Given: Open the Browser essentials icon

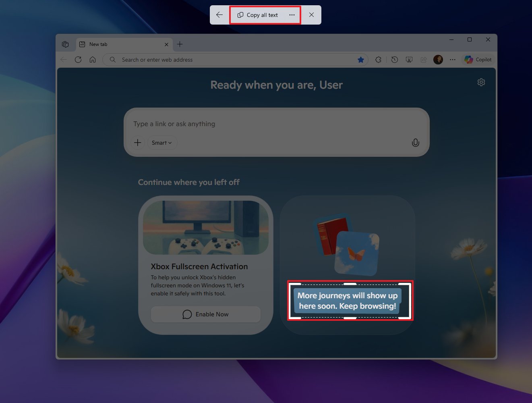Looking at the screenshot, I should point(378,59).
